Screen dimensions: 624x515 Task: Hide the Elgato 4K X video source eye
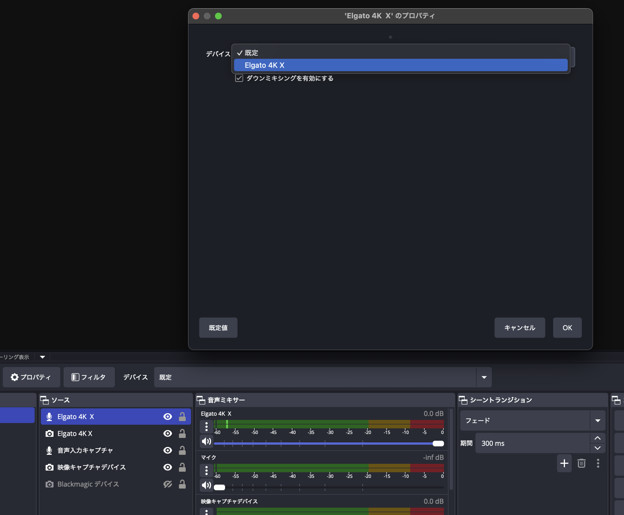pyautogui.click(x=168, y=433)
